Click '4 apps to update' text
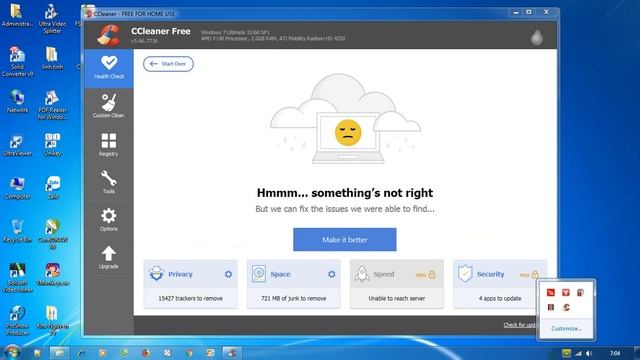Viewport: 640px width, 360px height. click(500, 298)
